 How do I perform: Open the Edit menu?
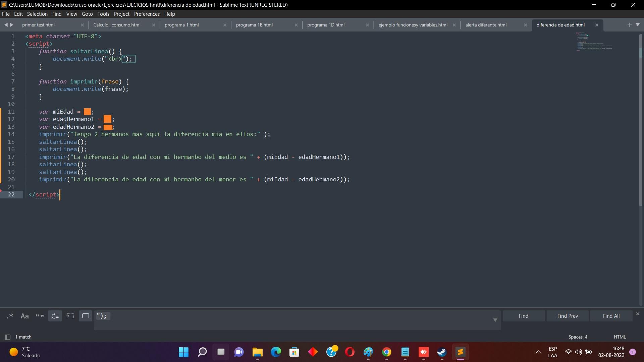[18, 14]
